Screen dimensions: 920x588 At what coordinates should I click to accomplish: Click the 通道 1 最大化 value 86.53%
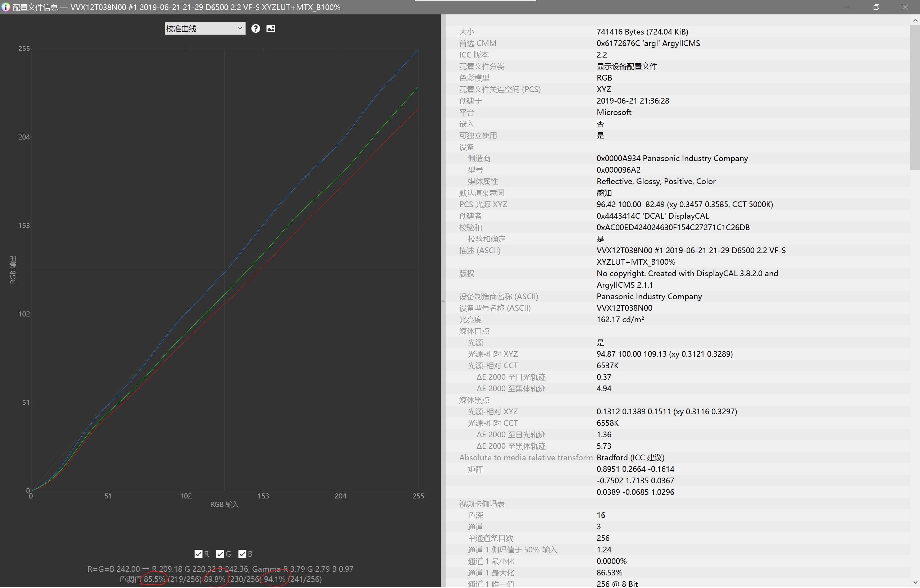[x=609, y=573]
